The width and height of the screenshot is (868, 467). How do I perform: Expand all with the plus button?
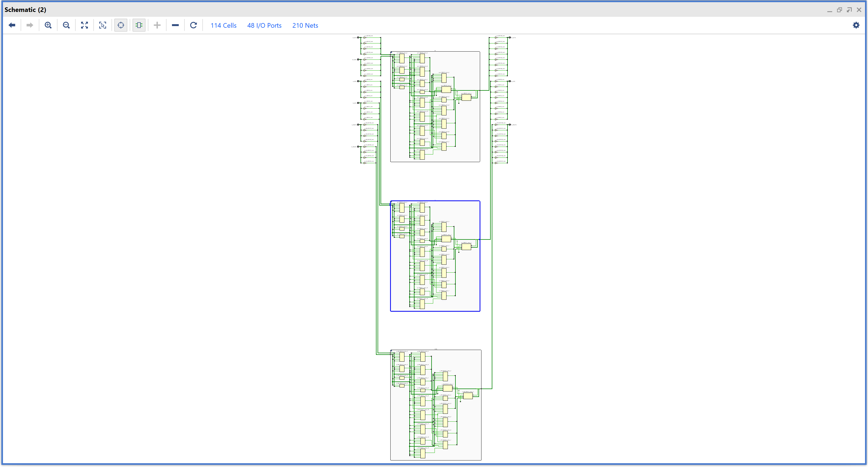point(157,25)
